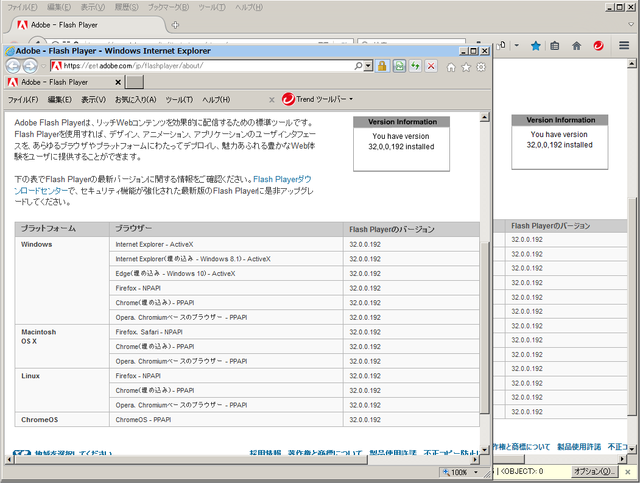Open Firefox ブックマーク(B) menu
Viewport: 640px width, 483px height.
(168, 7)
